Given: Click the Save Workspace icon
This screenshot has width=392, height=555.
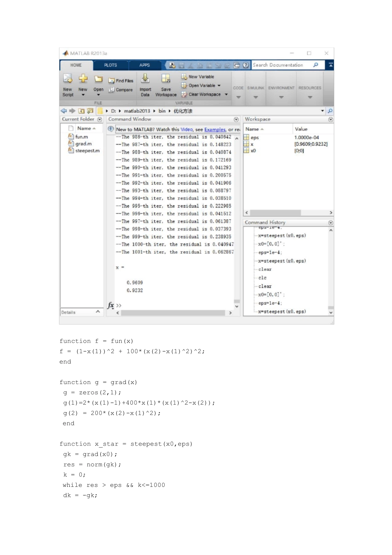Looking at the screenshot, I should [x=166, y=79].
